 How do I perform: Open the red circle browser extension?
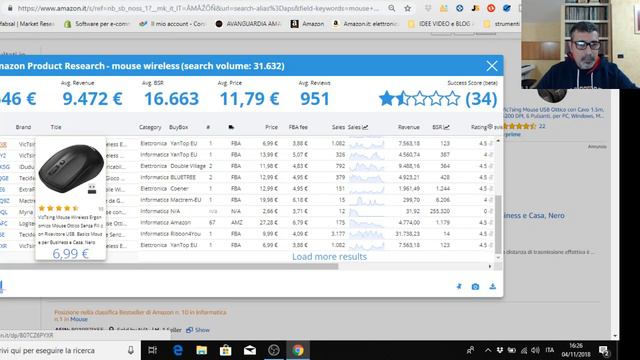491,8
